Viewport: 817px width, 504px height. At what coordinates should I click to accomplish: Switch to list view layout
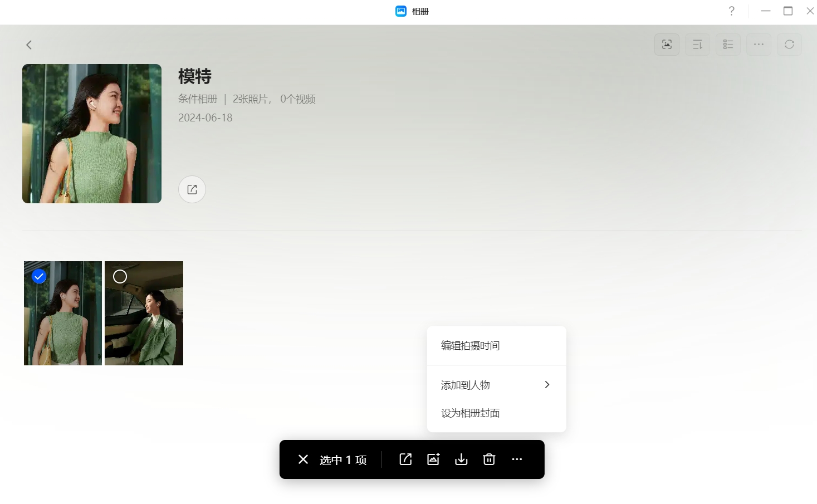[728, 45]
